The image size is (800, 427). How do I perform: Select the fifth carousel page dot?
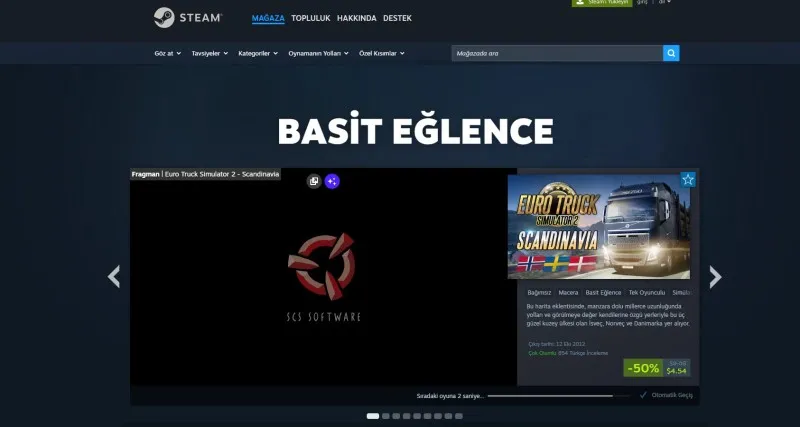[417, 416]
